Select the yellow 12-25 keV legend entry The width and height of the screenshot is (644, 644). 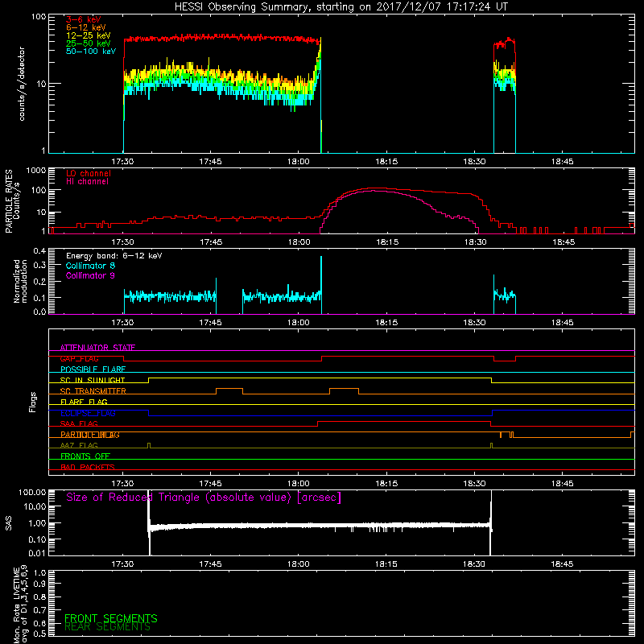click(x=89, y=35)
